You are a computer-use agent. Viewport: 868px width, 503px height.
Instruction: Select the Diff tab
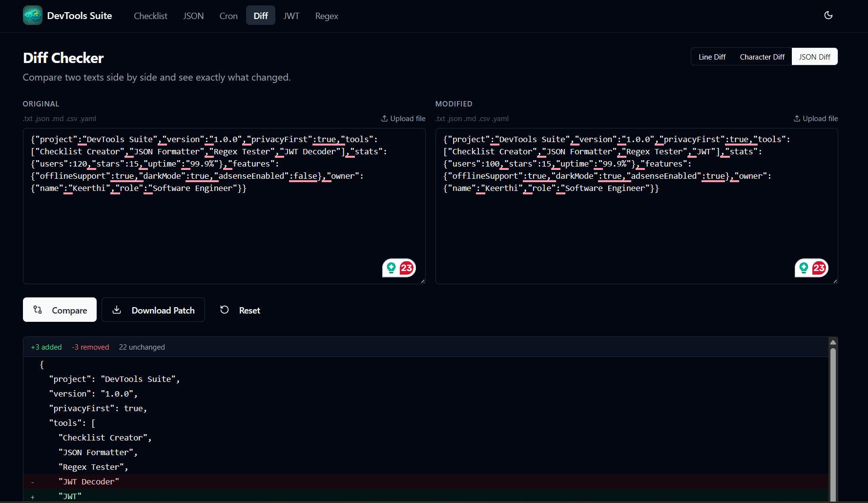click(x=261, y=16)
